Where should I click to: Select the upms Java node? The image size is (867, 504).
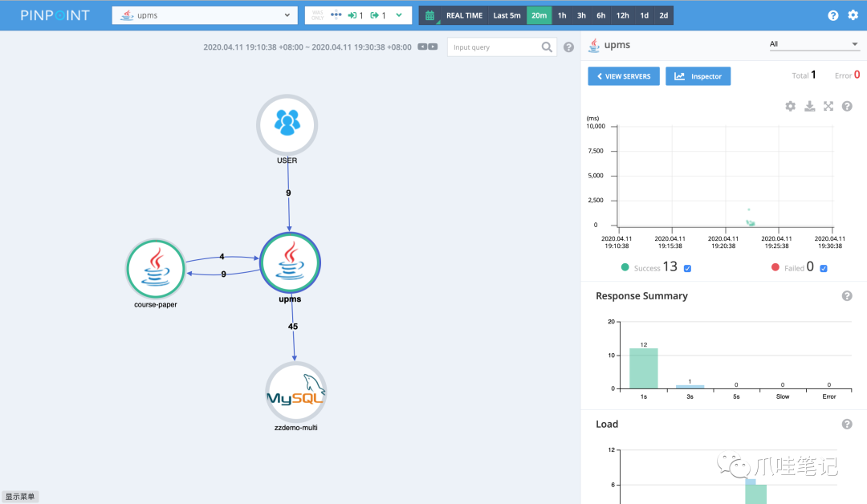click(x=291, y=262)
